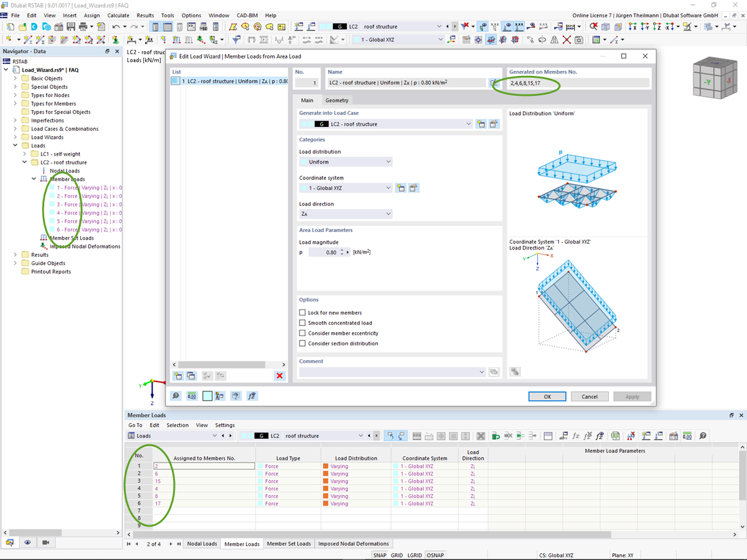This screenshot has width=747, height=560.
Task: Click the screenshot camera icon in second toolbar
Action: click(x=579, y=40)
